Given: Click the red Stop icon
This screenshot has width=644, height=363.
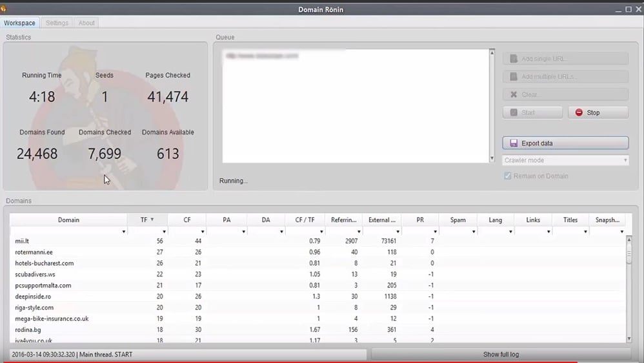Looking at the screenshot, I should pos(578,112).
